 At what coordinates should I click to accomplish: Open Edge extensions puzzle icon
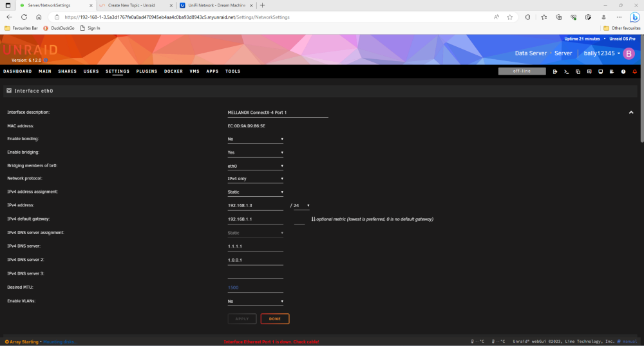coord(528,17)
